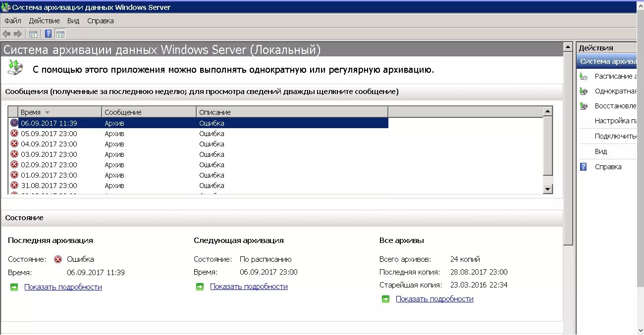The image size is (644, 335).
Task: Click the green arrow icon under Все архивы
Action: coord(385,299)
